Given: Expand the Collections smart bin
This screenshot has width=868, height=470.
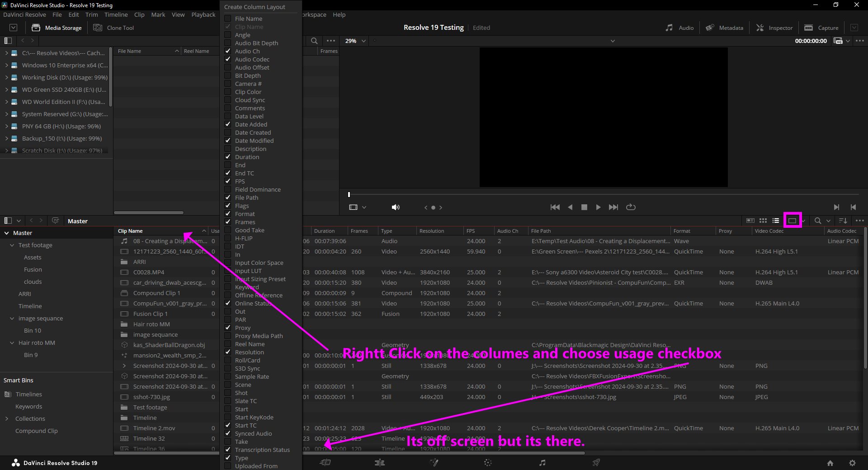Looking at the screenshot, I should (x=6, y=418).
